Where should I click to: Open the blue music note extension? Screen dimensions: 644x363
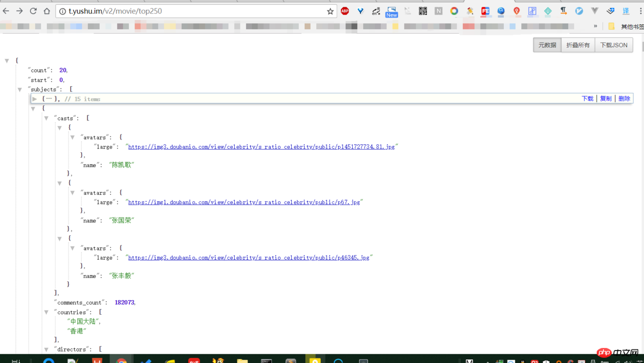[x=532, y=11]
